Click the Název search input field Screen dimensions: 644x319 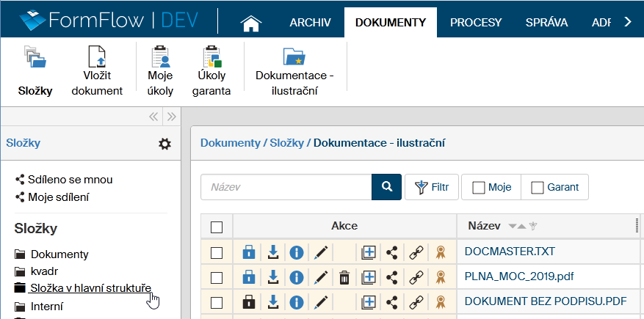pyautogui.click(x=286, y=187)
